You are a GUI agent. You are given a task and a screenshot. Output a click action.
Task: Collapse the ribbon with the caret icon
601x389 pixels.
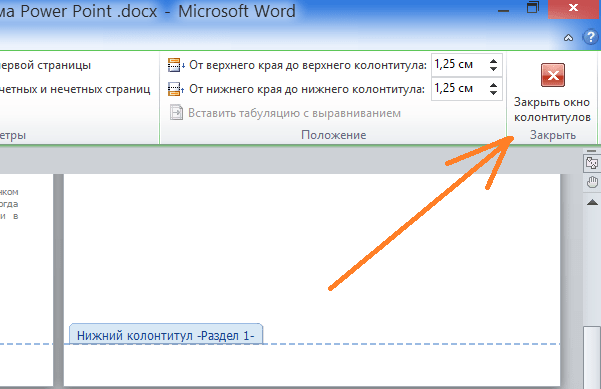click(x=568, y=38)
